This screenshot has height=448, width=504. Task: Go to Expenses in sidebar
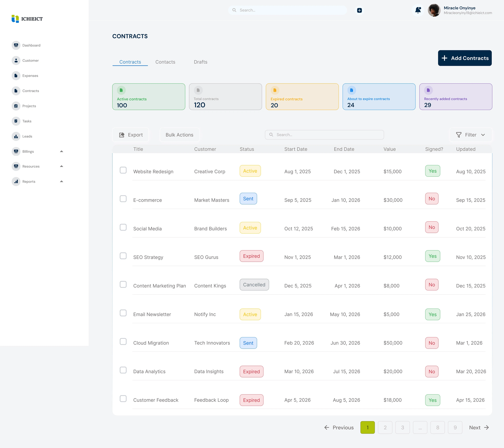coord(16,76)
